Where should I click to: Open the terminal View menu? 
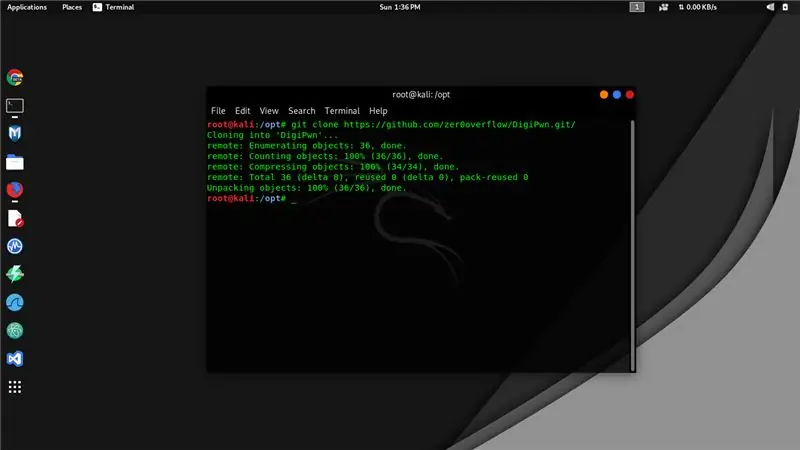pos(269,111)
